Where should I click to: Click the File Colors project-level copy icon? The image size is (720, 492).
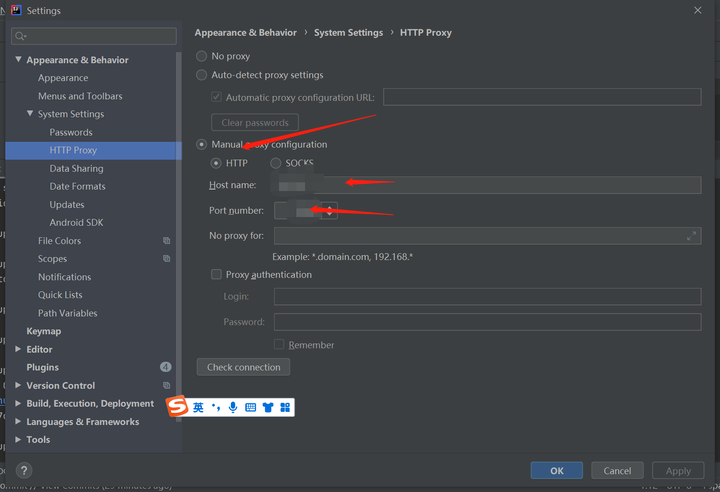(x=166, y=241)
